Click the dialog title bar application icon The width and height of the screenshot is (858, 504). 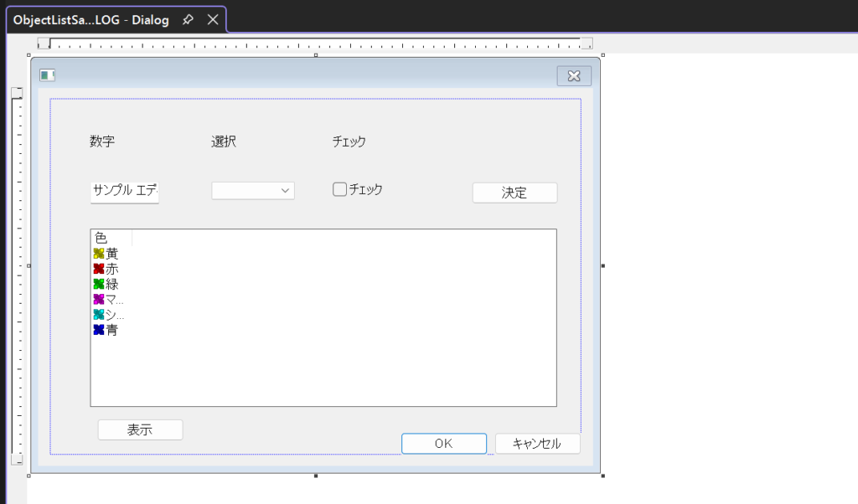click(47, 75)
